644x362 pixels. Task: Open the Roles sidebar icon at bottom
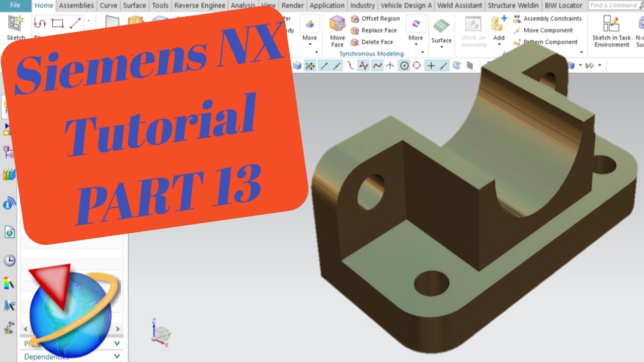9,328
